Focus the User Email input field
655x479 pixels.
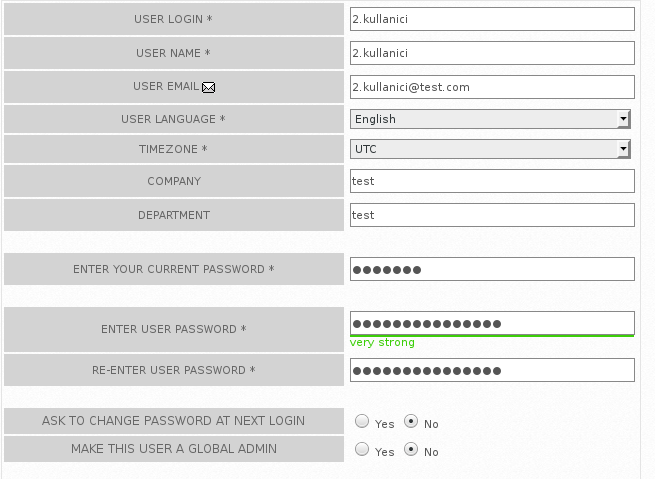492,87
